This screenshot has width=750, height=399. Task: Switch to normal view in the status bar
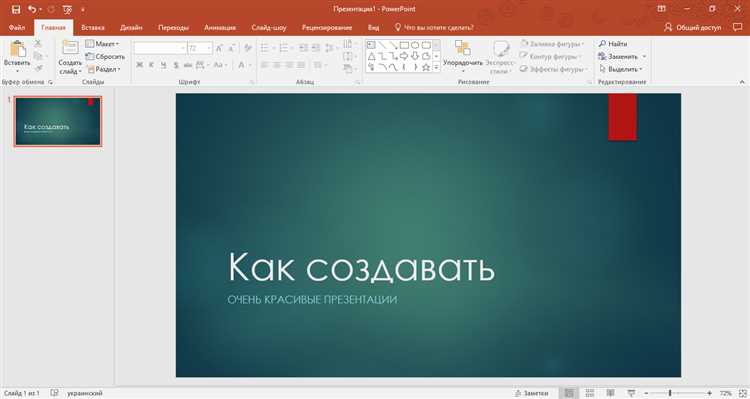tap(569, 393)
